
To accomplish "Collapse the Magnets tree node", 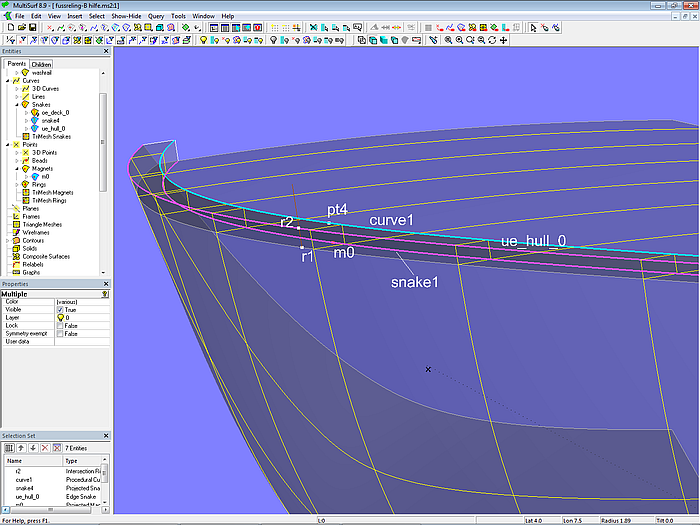I will click(x=16, y=168).
